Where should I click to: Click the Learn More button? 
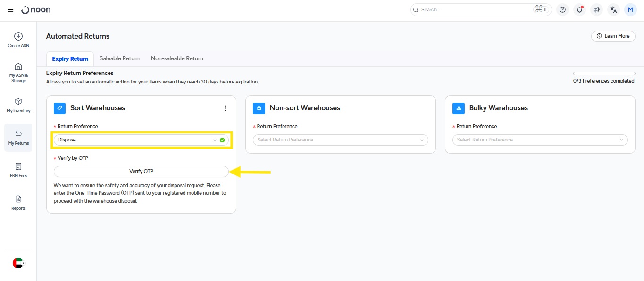pos(613,36)
